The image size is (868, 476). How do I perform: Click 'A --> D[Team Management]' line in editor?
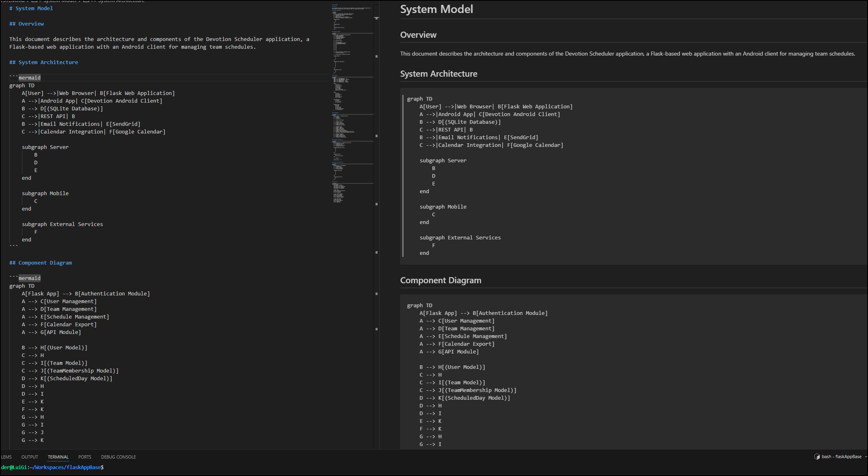tap(59, 309)
